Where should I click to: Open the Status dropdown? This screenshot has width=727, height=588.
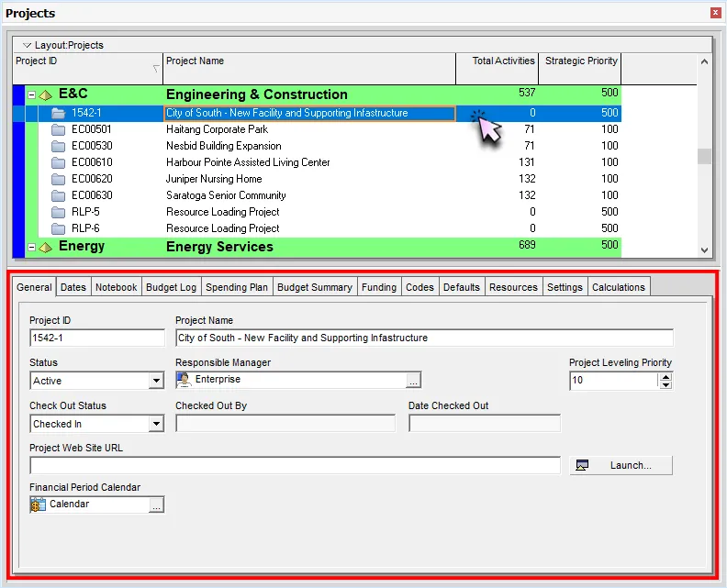pos(156,381)
